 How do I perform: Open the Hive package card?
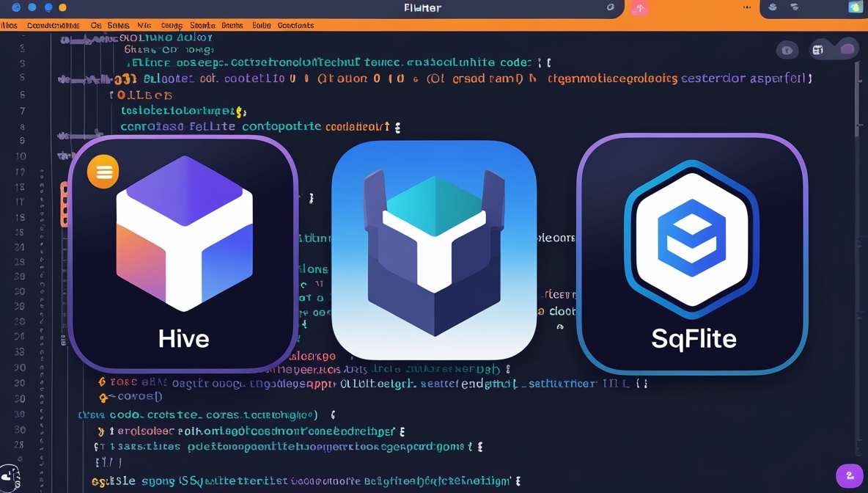[x=183, y=254]
